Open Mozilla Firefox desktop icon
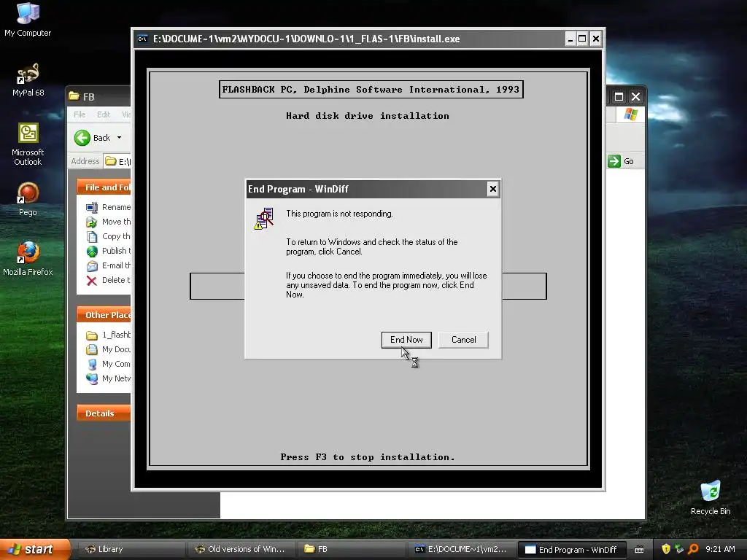Viewport: 747px width, 560px height. tap(28, 259)
